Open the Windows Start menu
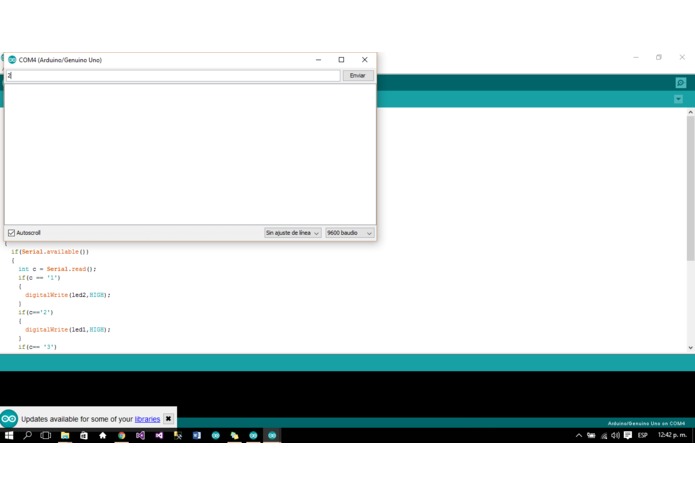 tap(9, 436)
